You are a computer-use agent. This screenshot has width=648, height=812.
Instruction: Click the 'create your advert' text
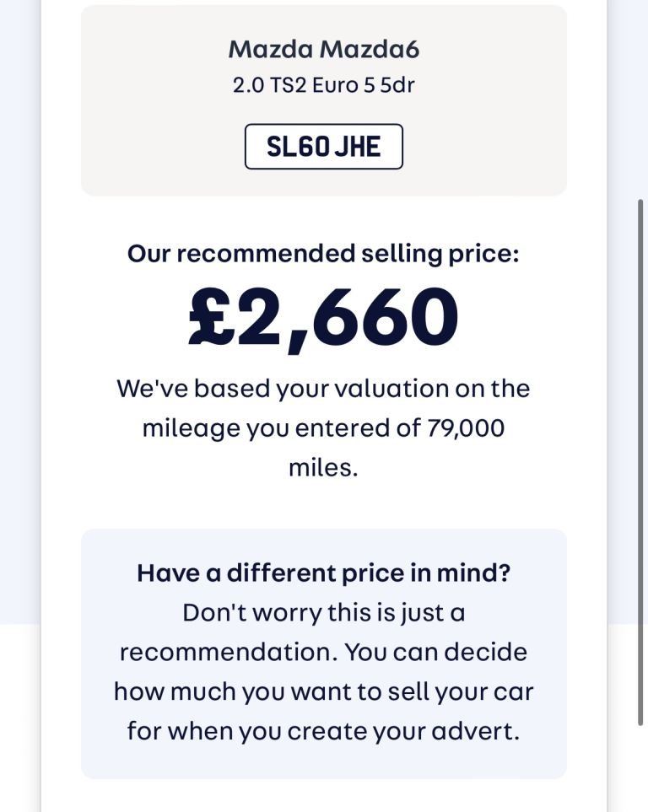402,731
